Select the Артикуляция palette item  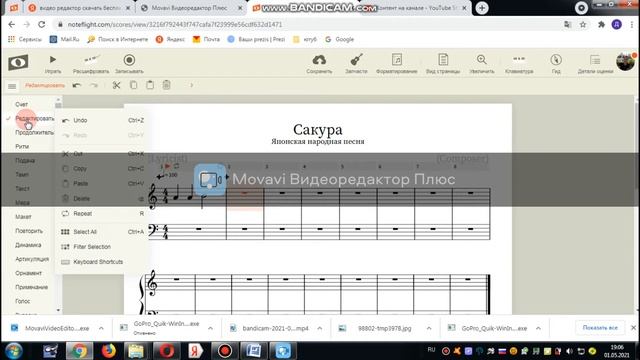[32, 259]
